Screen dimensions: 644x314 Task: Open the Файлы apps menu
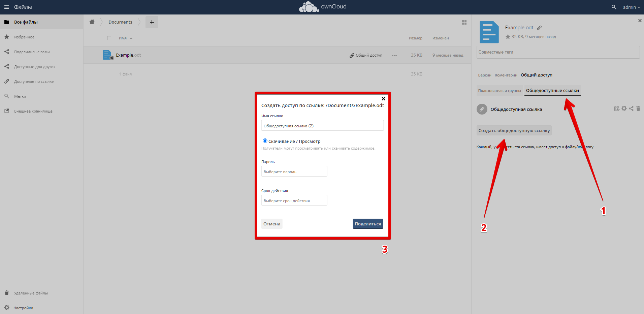click(18, 7)
